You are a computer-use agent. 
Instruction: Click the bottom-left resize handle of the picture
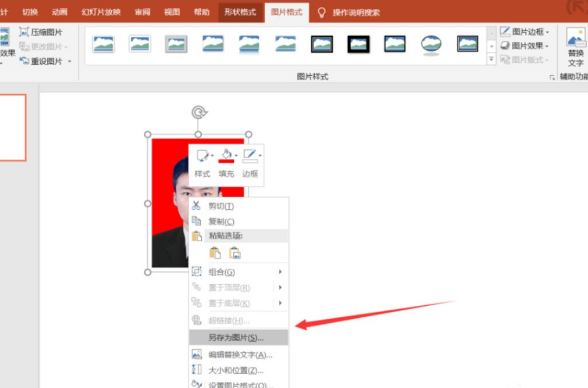tap(148, 272)
